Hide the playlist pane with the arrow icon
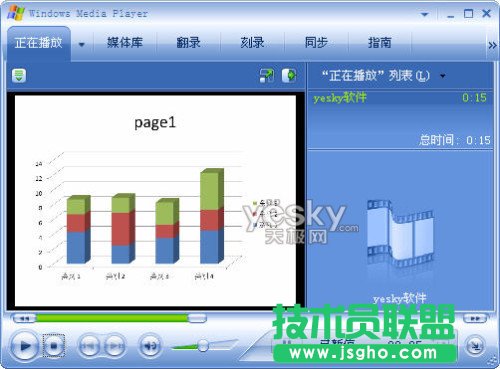Screen dimensions: 500x369 [x=289, y=75]
